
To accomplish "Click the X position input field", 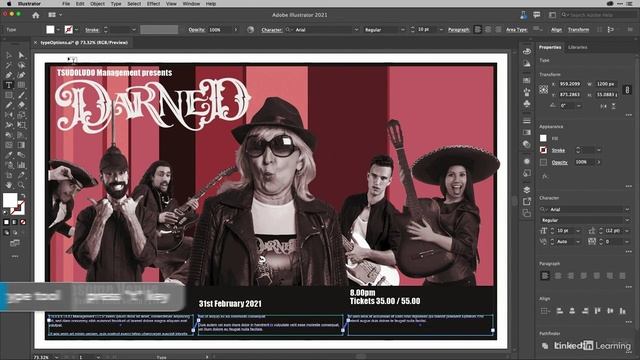I will 570,84.
